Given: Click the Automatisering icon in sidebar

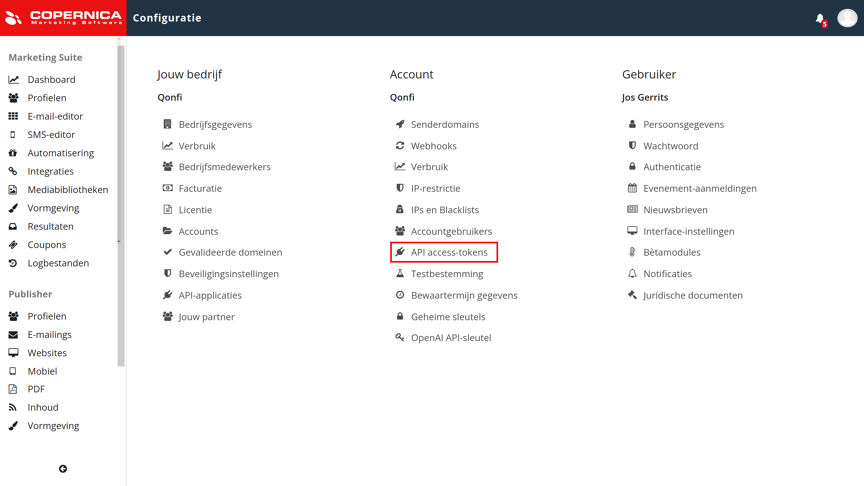Looking at the screenshot, I should [x=13, y=153].
